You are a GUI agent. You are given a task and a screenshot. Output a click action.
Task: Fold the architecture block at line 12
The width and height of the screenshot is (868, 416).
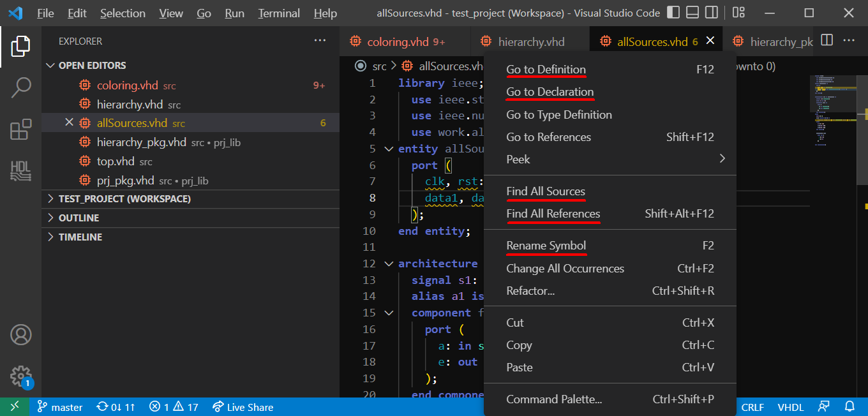389,264
